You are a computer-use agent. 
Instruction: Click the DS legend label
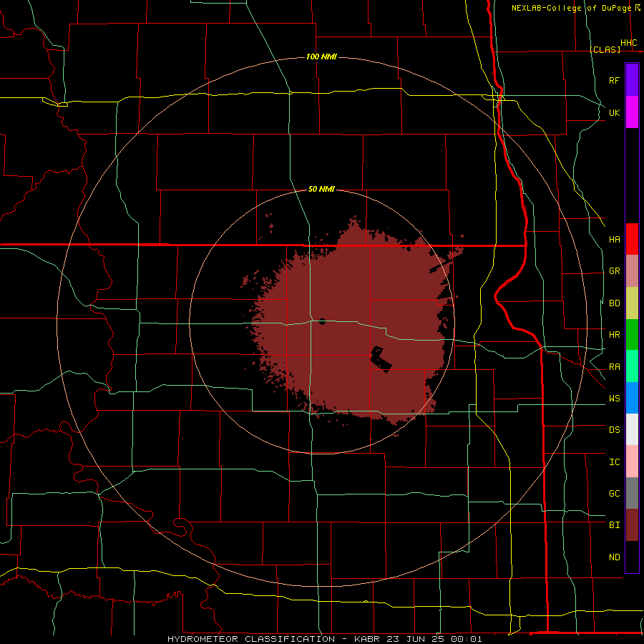[614, 429]
